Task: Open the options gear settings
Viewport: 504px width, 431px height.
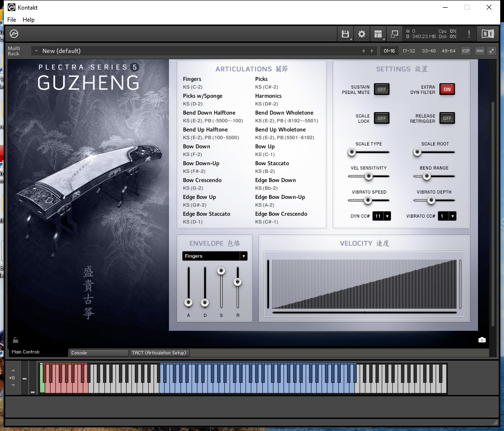Action: (362, 34)
